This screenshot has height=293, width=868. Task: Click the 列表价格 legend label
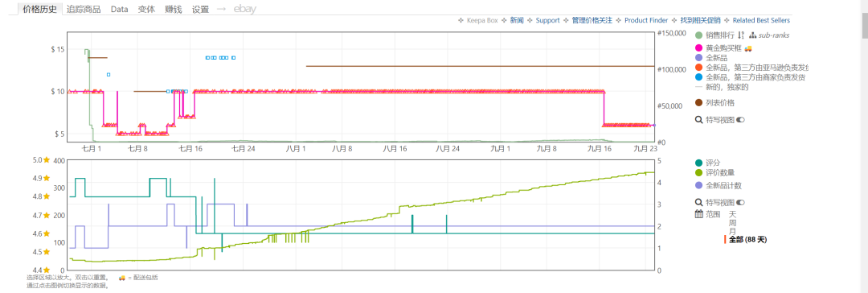(x=720, y=103)
